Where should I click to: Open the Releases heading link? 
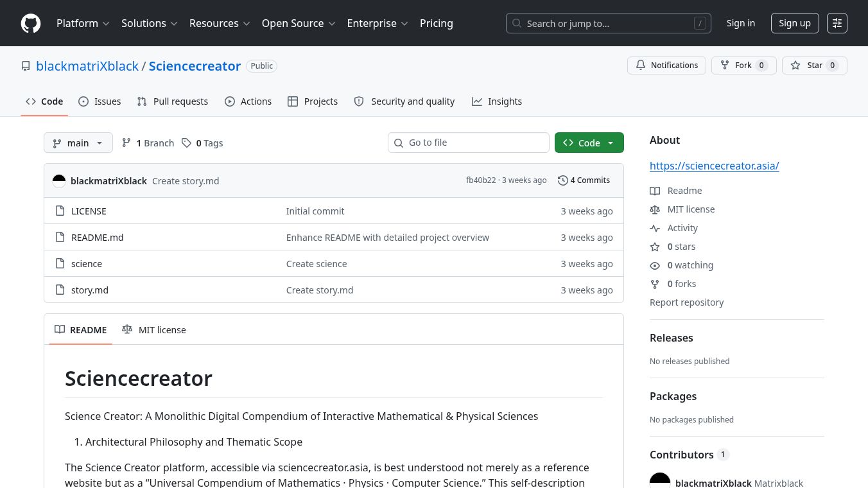click(x=672, y=338)
